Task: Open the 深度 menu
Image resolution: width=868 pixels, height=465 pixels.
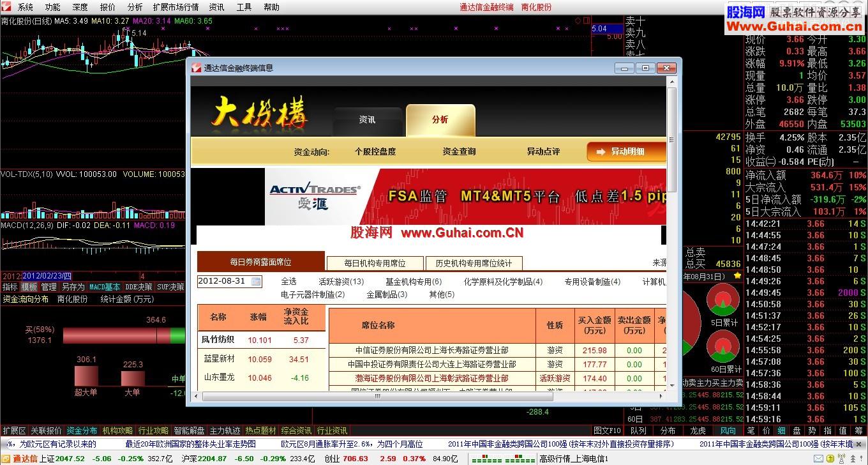Action: pos(80,7)
